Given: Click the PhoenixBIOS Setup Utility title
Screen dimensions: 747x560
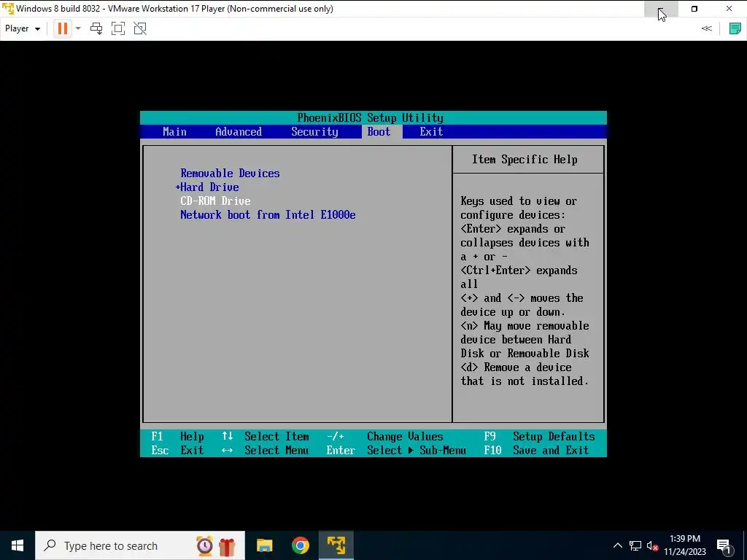Looking at the screenshot, I should click(x=370, y=117).
